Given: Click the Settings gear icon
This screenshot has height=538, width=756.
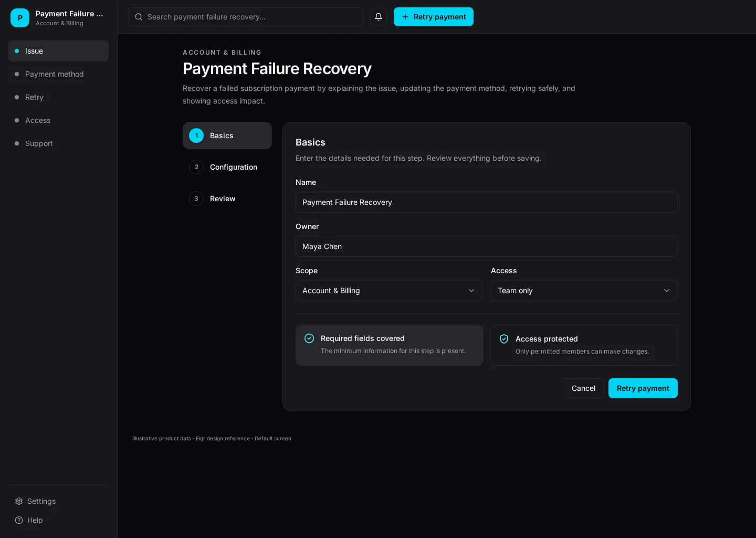Looking at the screenshot, I should [x=19, y=501].
